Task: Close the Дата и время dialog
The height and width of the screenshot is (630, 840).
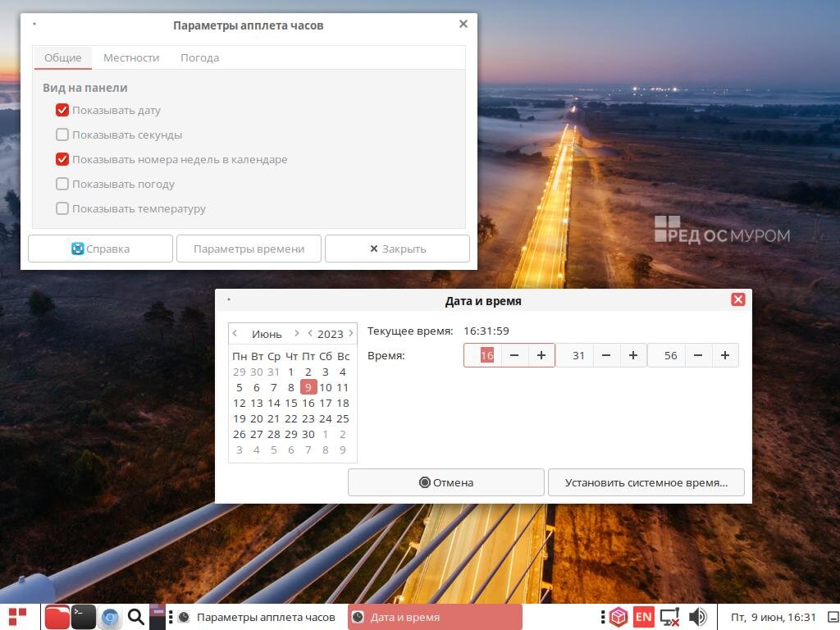Action: pyautogui.click(x=738, y=299)
